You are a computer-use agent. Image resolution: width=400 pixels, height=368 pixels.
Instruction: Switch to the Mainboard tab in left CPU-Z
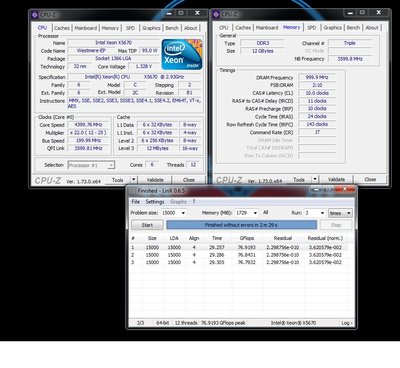pyautogui.click(x=86, y=28)
